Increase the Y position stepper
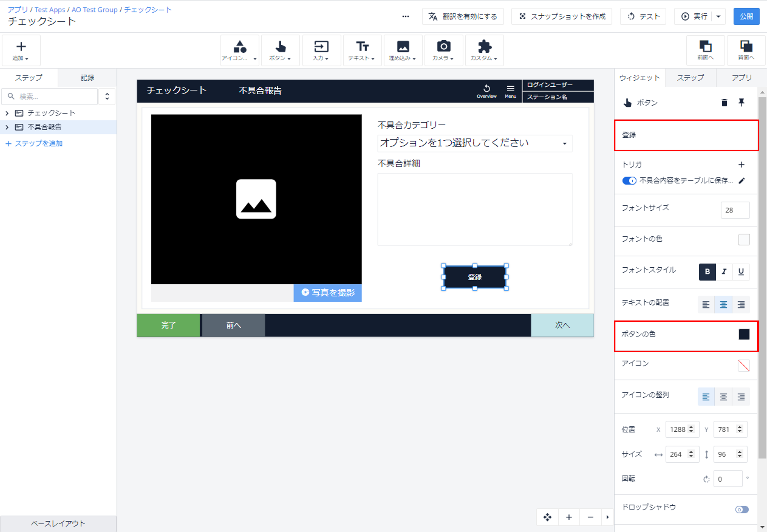The height and width of the screenshot is (532, 767). (739, 427)
